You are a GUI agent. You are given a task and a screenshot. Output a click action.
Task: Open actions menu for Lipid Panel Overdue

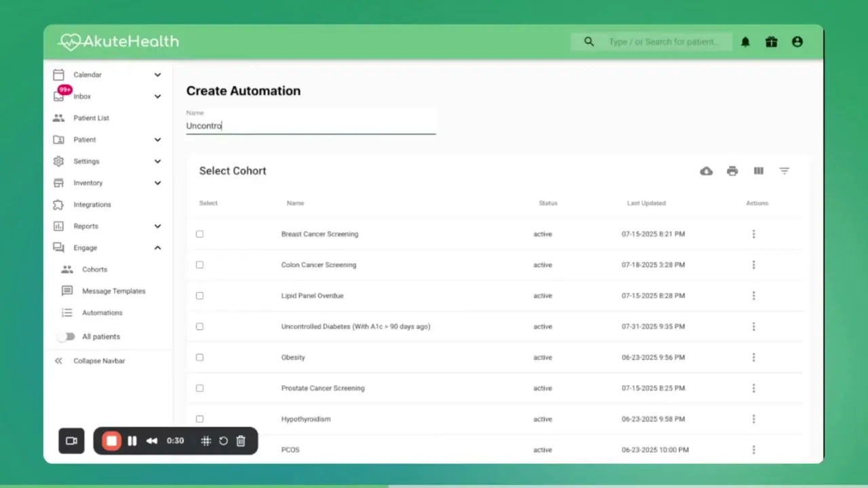753,296
